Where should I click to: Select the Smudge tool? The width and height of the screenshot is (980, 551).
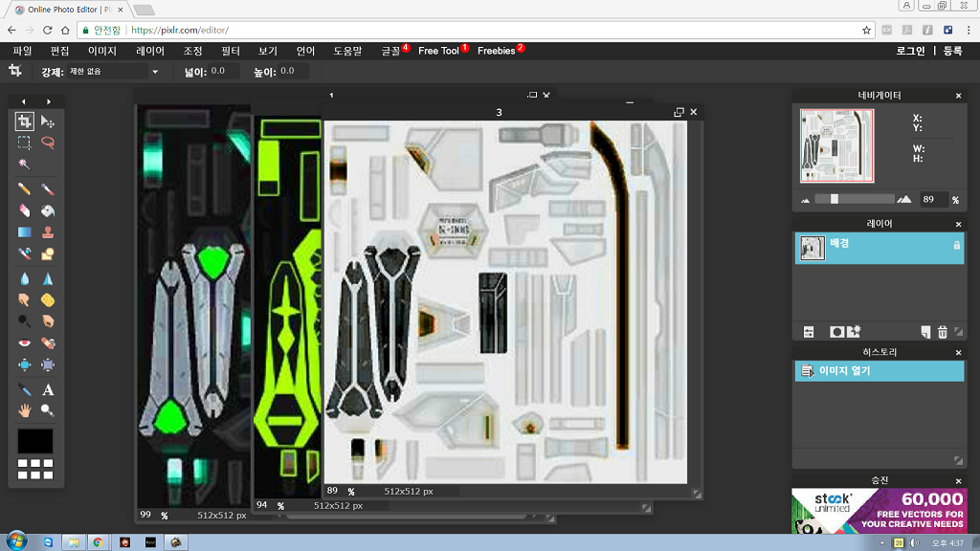point(24,299)
